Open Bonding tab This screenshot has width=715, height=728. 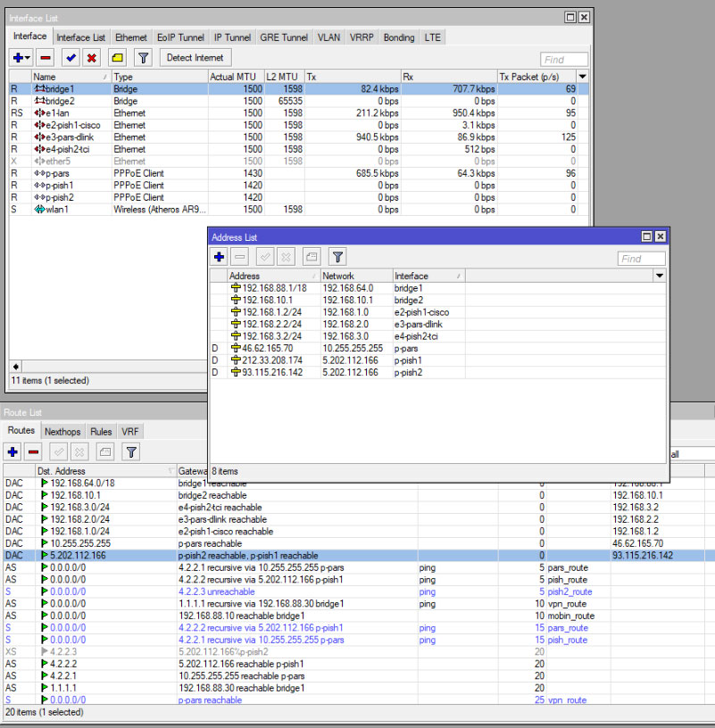(x=399, y=37)
